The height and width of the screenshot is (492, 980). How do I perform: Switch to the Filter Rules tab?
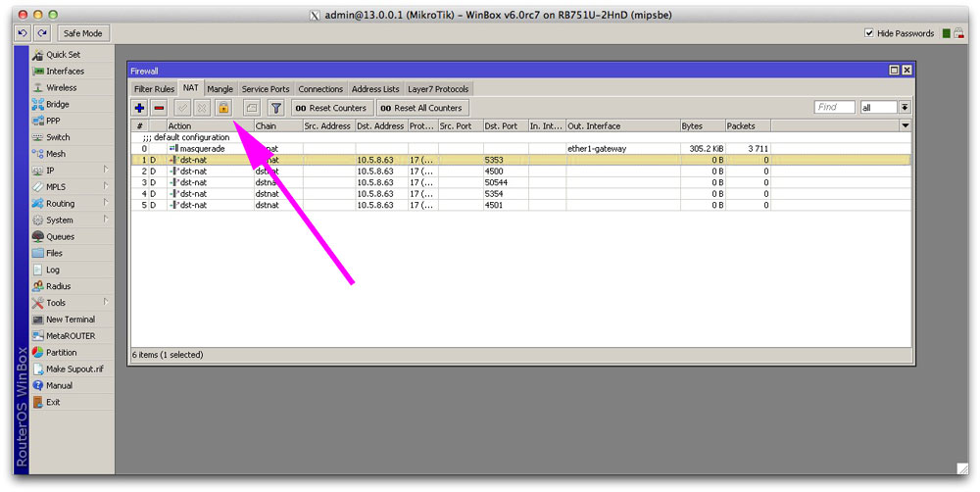pyautogui.click(x=155, y=89)
